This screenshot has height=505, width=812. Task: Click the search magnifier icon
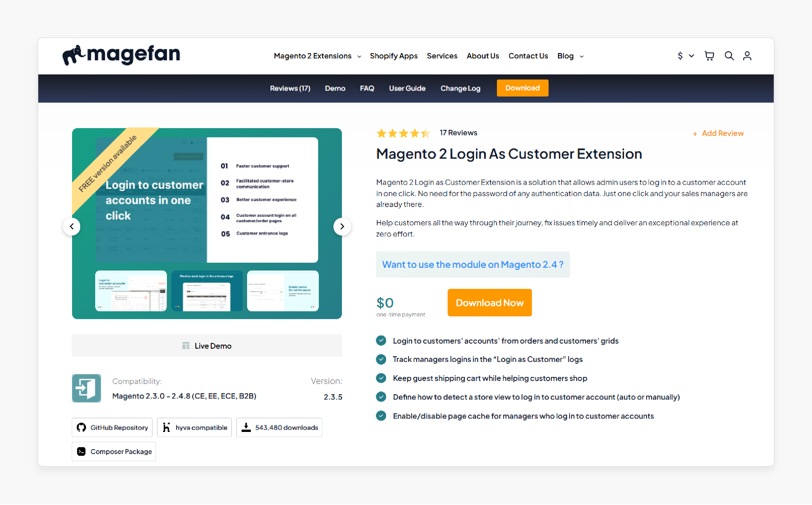[729, 56]
